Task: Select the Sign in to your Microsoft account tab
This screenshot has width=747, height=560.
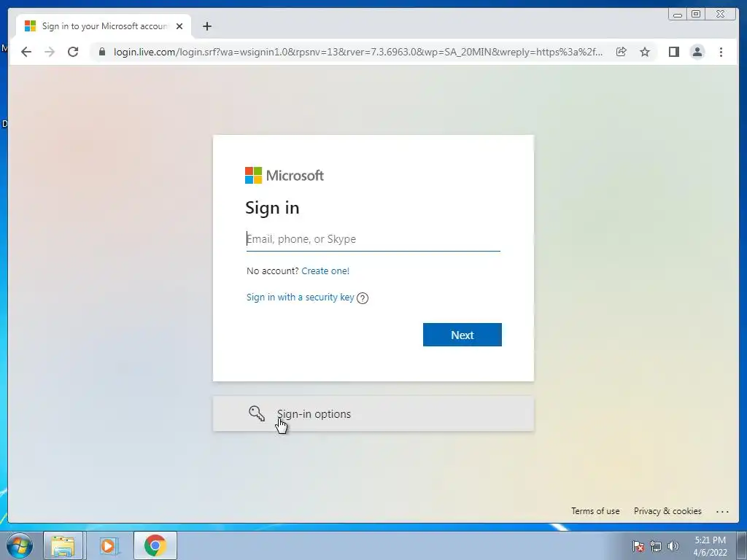Action: pyautogui.click(x=104, y=26)
